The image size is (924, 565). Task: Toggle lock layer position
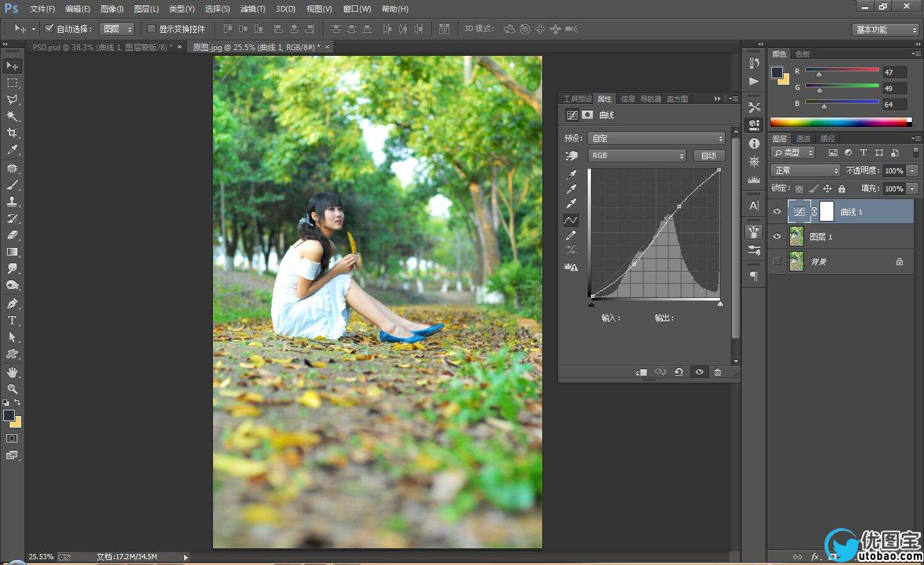(827, 189)
